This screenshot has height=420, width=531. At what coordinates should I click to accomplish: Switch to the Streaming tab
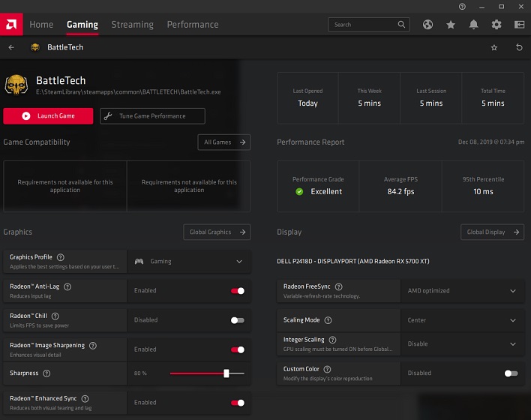pos(133,25)
